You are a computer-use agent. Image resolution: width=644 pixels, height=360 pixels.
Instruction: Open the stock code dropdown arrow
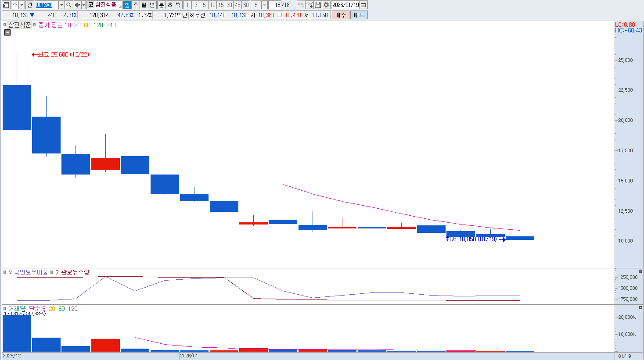[61, 5]
